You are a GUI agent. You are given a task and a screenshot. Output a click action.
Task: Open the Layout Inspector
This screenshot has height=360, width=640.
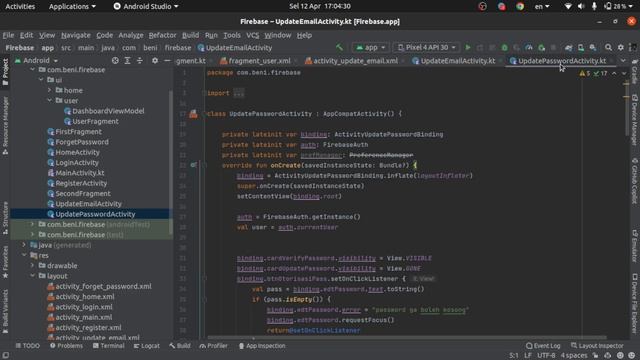coord(597,346)
